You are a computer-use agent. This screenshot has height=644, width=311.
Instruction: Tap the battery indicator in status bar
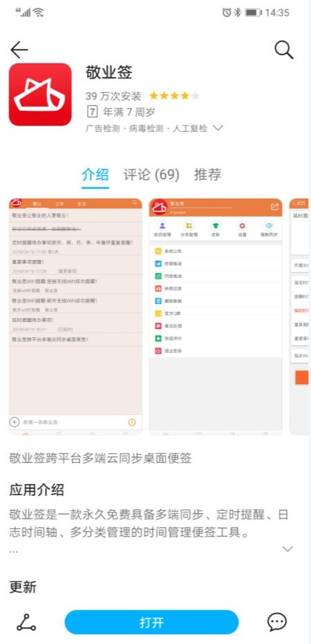253,12
